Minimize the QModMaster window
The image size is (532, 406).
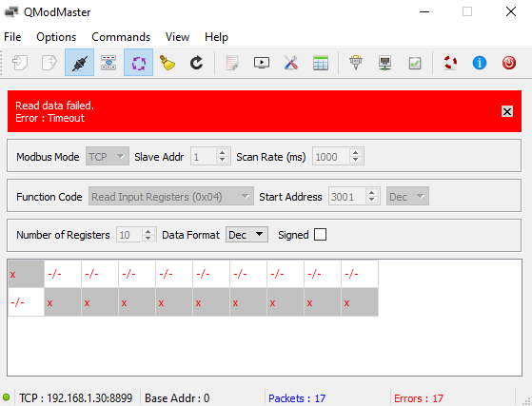click(424, 11)
